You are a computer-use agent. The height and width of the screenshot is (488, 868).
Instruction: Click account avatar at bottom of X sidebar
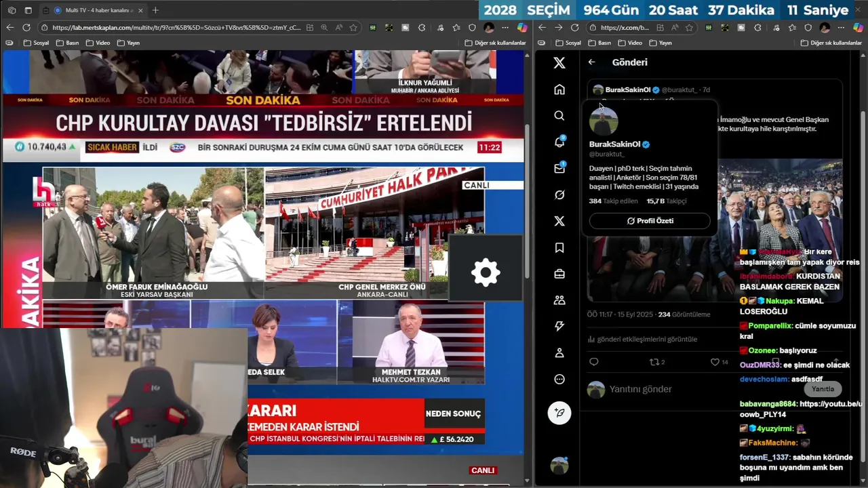point(559,466)
